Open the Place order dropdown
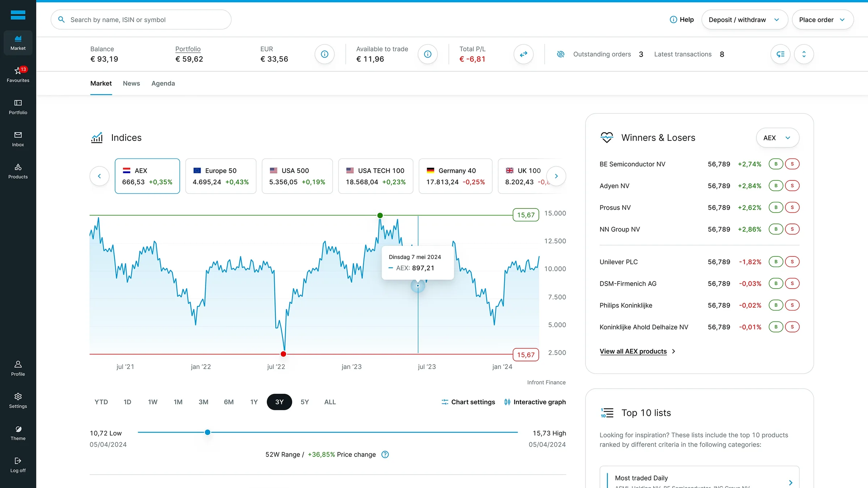Image resolution: width=868 pixels, height=488 pixels. click(x=822, y=20)
